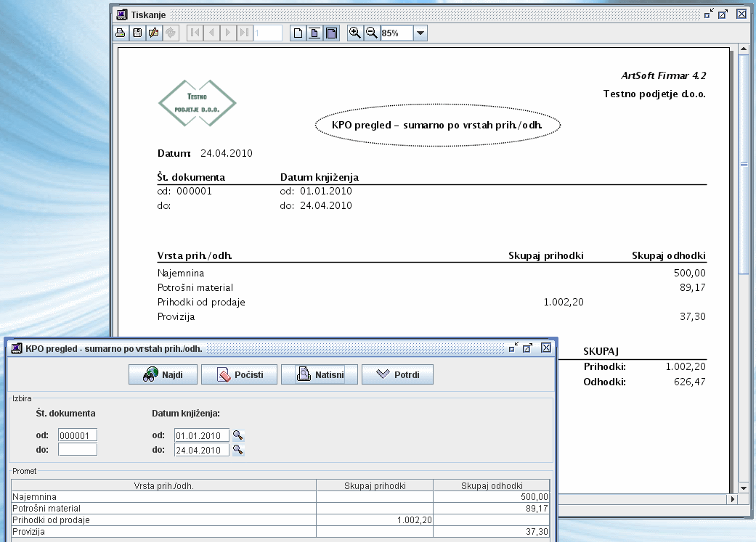Screen dimensions: 756x542
Task: Maximize the KPO pregled window
Action: click(x=528, y=348)
